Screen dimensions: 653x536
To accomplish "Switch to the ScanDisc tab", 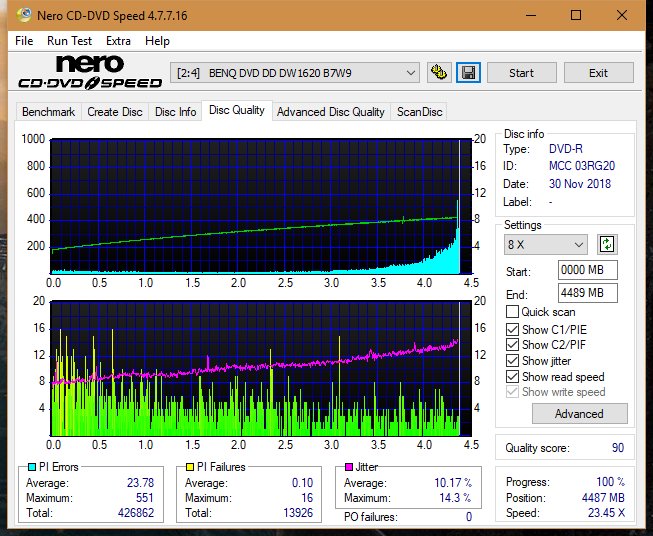I will 419,112.
